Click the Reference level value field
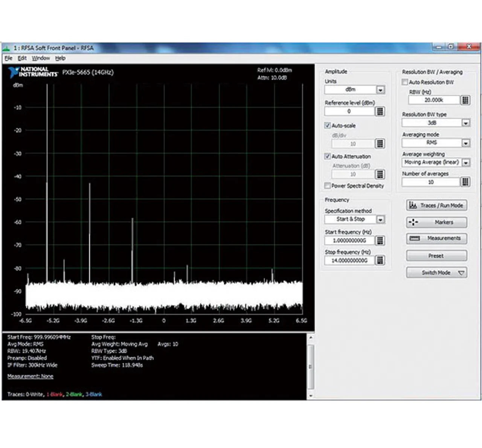The height and width of the screenshot is (448, 482). pos(349,111)
